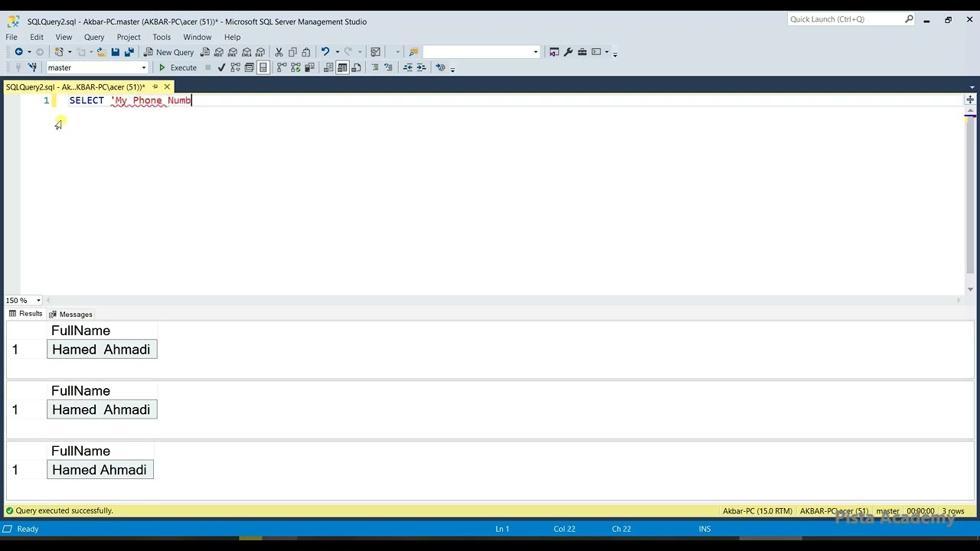This screenshot has width=980, height=551.
Task: Open Query Options icon
Action: coord(249,67)
